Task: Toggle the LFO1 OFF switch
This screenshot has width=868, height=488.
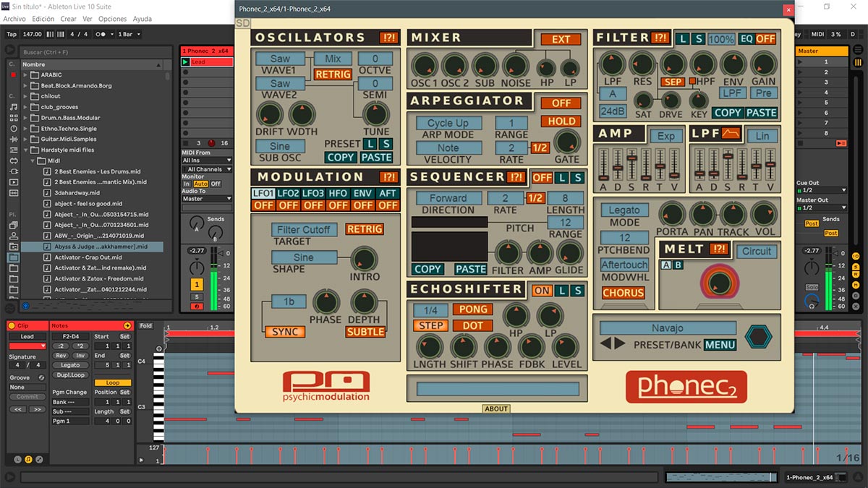Action: click(x=263, y=205)
